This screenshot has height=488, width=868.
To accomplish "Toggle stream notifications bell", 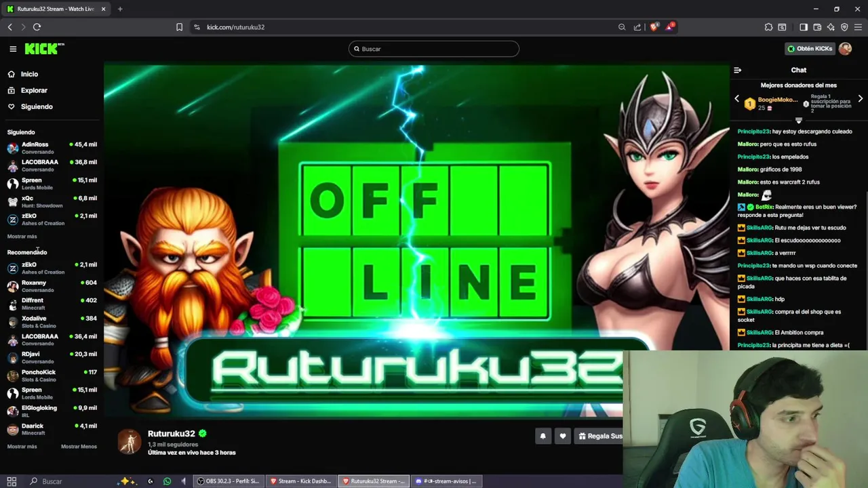I will pyautogui.click(x=542, y=436).
